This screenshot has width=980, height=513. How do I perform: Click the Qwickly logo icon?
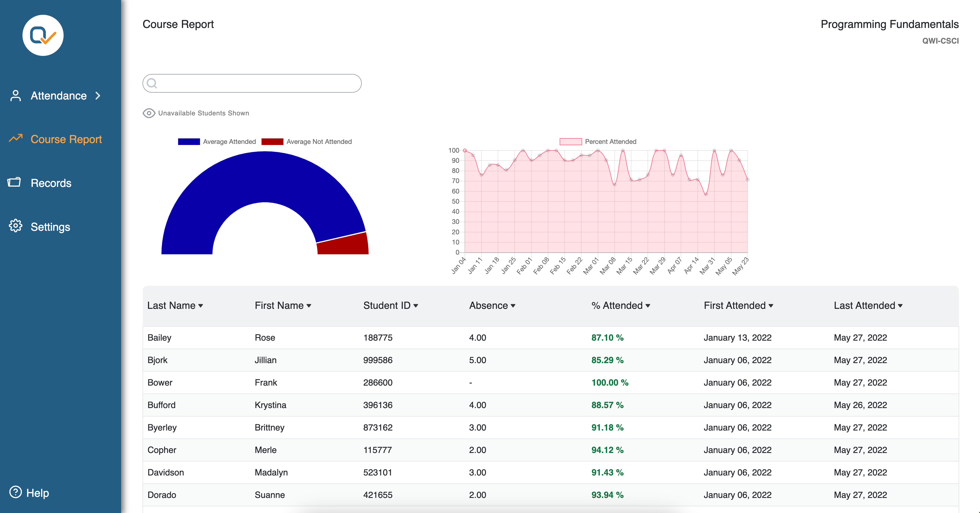pyautogui.click(x=42, y=35)
